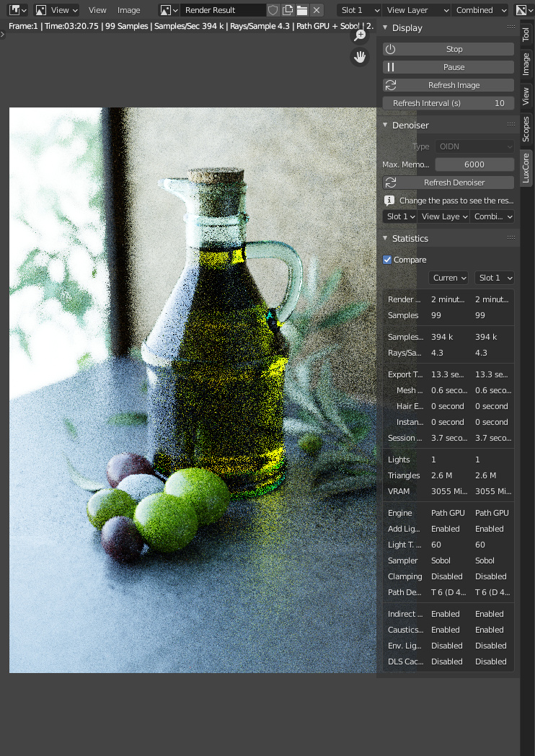Click the Denoiser panel grip dots
535x756 pixels.
tap(511, 124)
